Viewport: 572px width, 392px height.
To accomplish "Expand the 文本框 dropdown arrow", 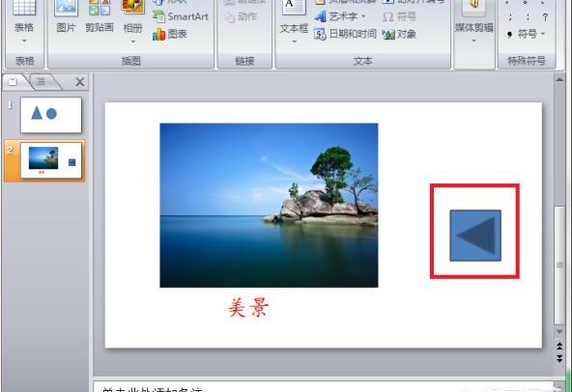I will coord(294,42).
